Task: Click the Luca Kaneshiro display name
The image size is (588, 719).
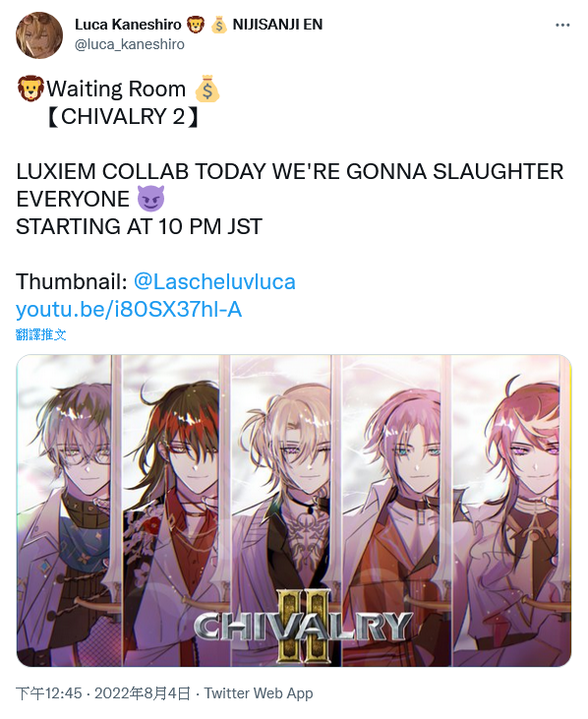Action: tap(128, 25)
